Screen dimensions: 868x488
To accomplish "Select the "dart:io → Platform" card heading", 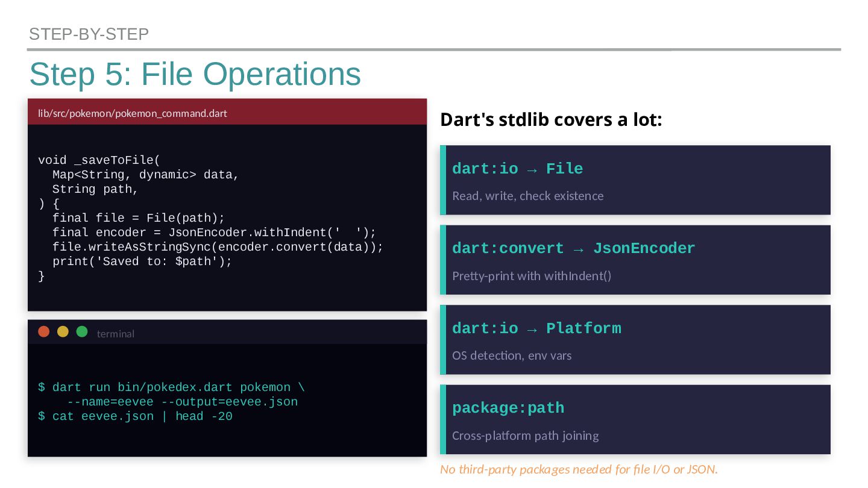I will click(x=536, y=328).
